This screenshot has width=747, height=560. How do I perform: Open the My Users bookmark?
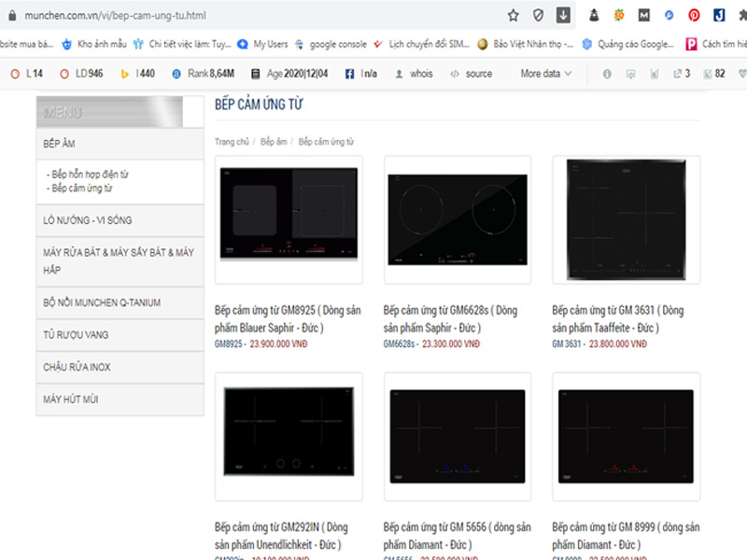point(262,44)
